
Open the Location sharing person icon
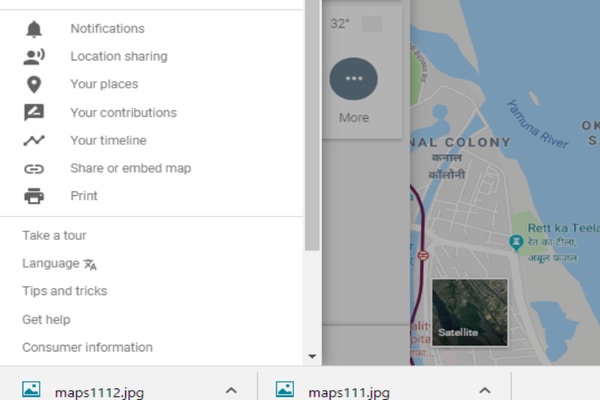pos(34,57)
